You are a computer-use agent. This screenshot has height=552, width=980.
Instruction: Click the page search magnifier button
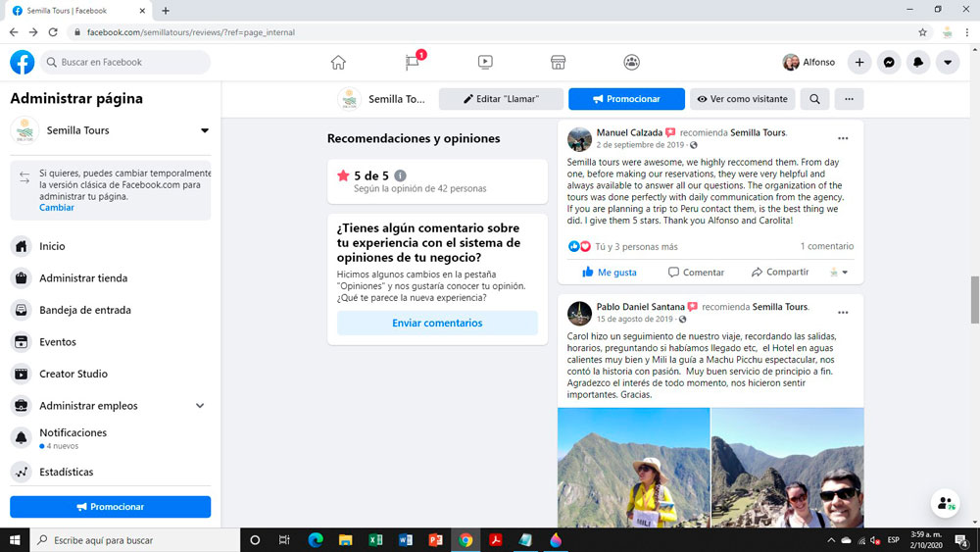pos(814,99)
